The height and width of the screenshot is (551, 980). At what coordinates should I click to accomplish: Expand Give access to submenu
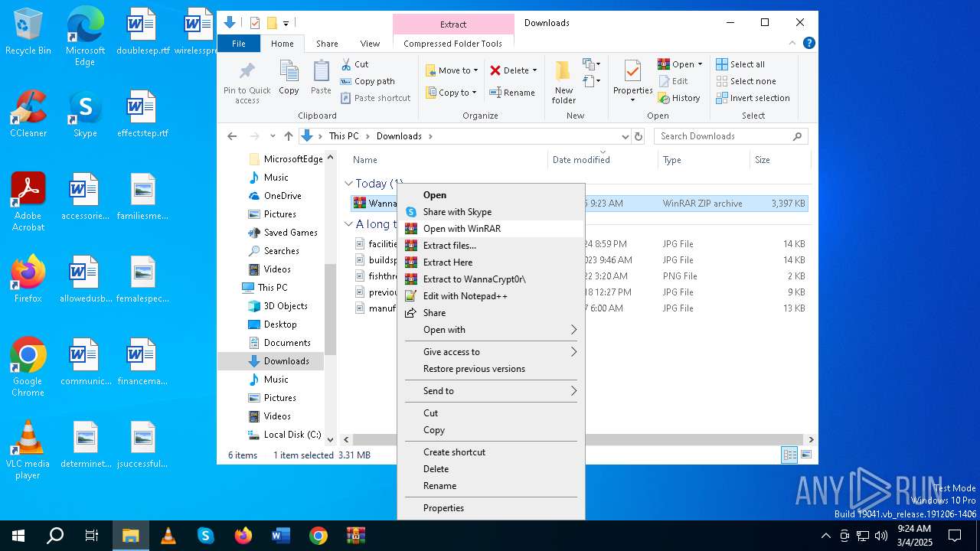click(491, 352)
